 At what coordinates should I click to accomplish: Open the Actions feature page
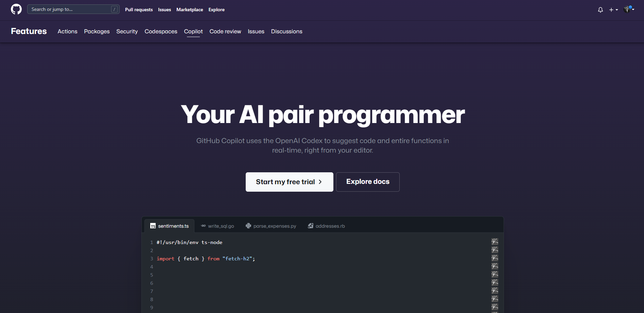67,31
